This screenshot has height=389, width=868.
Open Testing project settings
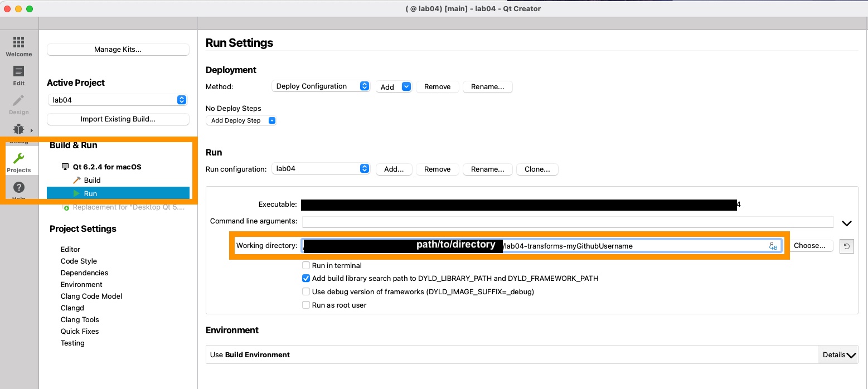(72, 343)
